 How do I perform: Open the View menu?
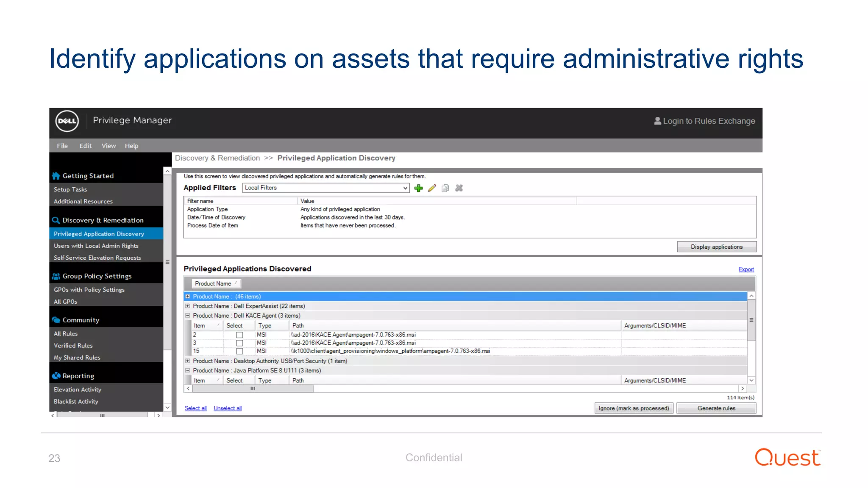108,146
